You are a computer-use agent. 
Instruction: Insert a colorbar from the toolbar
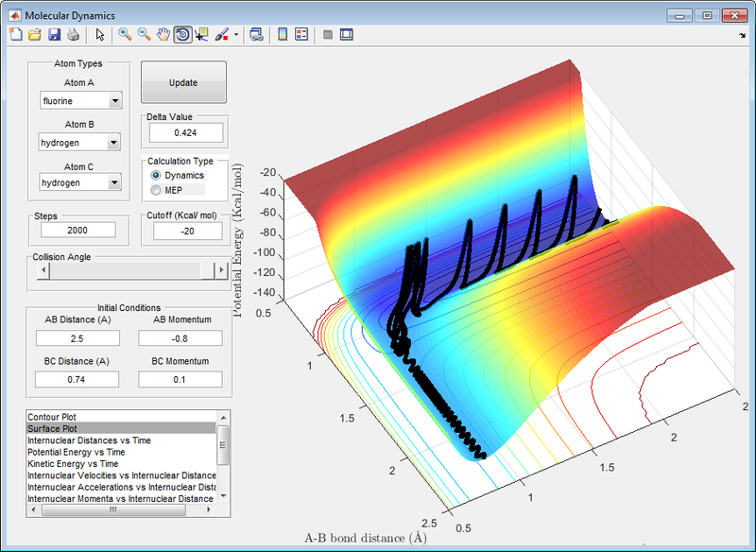282,35
